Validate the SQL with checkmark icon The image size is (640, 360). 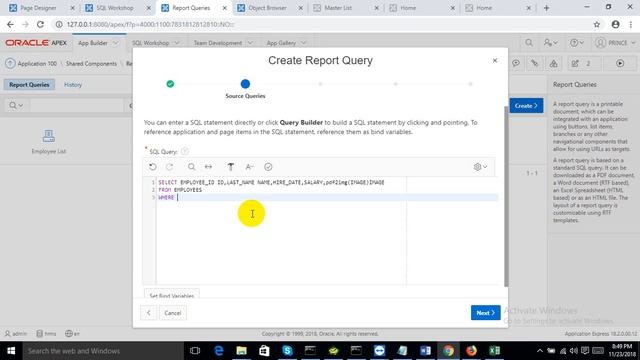click(x=268, y=167)
